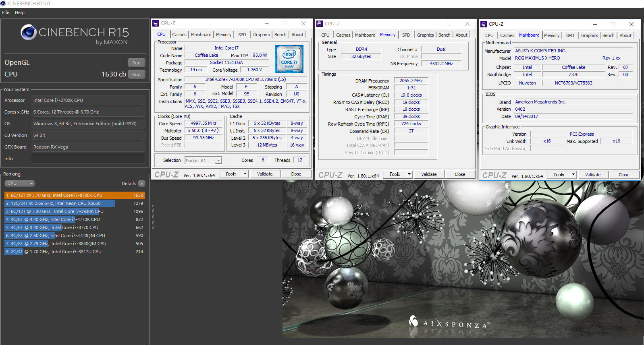Image resolution: width=644 pixels, height=345 pixels.
Task: Expand Tools dropdown arrow in Mainboard CPU-Z window
Action: 573,175
